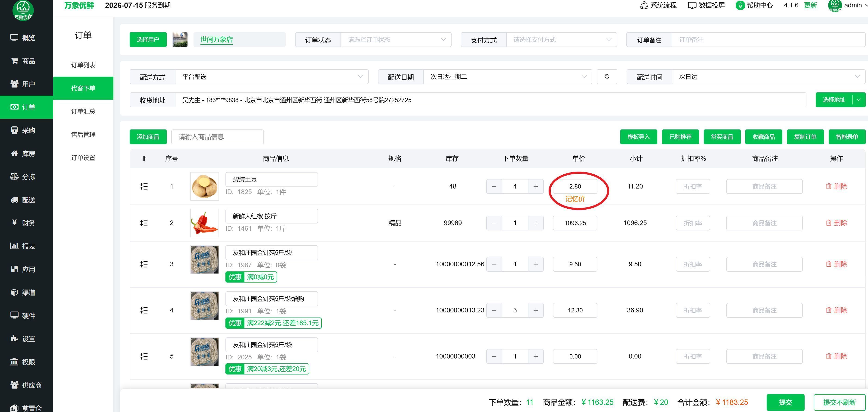Image resolution: width=868 pixels, height=412 pixels.
Task: Open the 分拣 scales sidebar icon
Action: point(14,177)
